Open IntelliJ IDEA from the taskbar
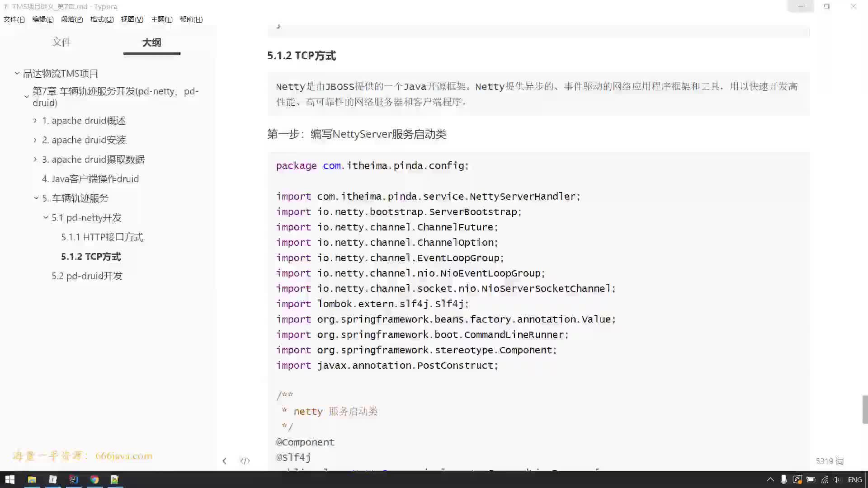Screen dimensions: 868x488 tap(74, 479)
